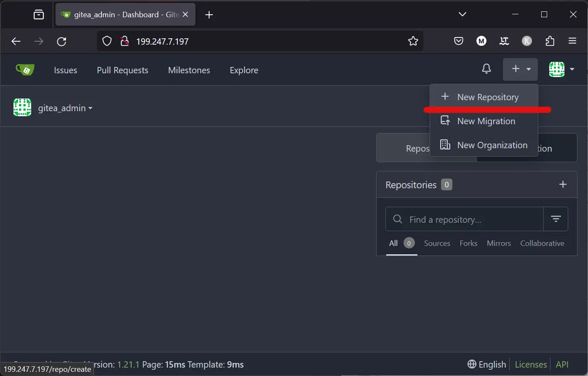The image size is (588, 376).
Task: Click the translate extension icon
Action: pos(504,41)
